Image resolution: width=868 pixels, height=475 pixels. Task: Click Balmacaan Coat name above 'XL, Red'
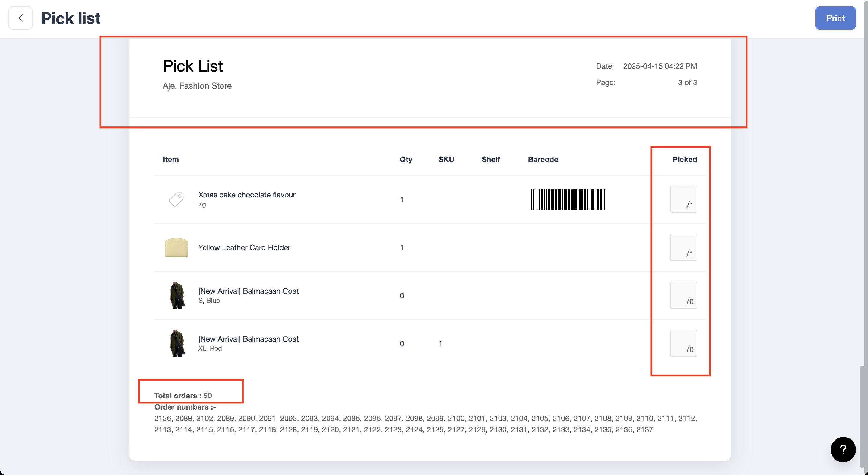248,339
